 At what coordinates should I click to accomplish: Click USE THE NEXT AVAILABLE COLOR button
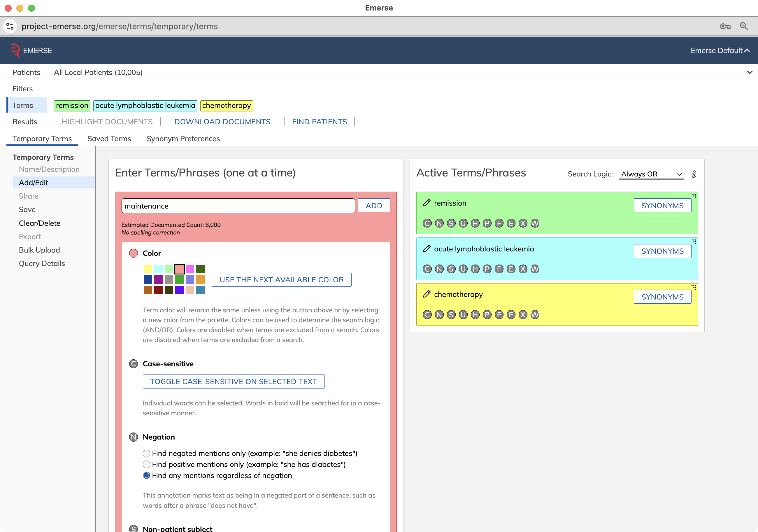tap(281, 280)
